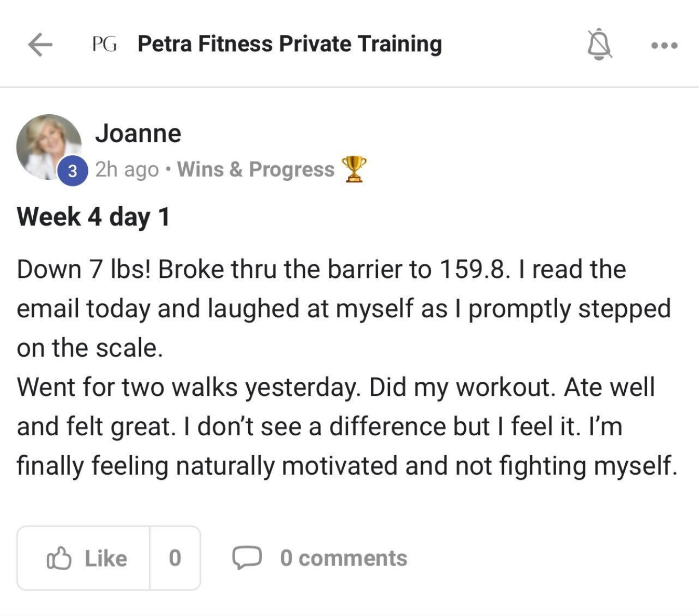
Task: View the like count showing 0
Action: point(175,558)
